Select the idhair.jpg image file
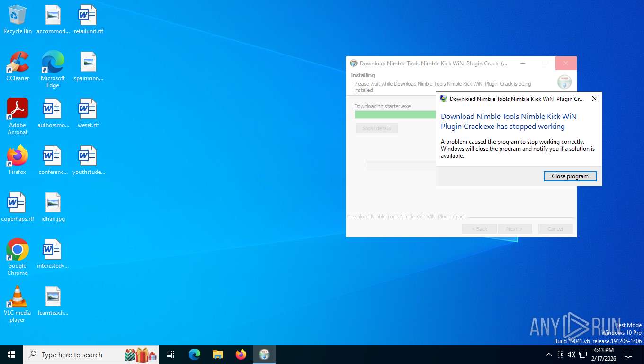This screenshot has width=644, height=364. 53,208
